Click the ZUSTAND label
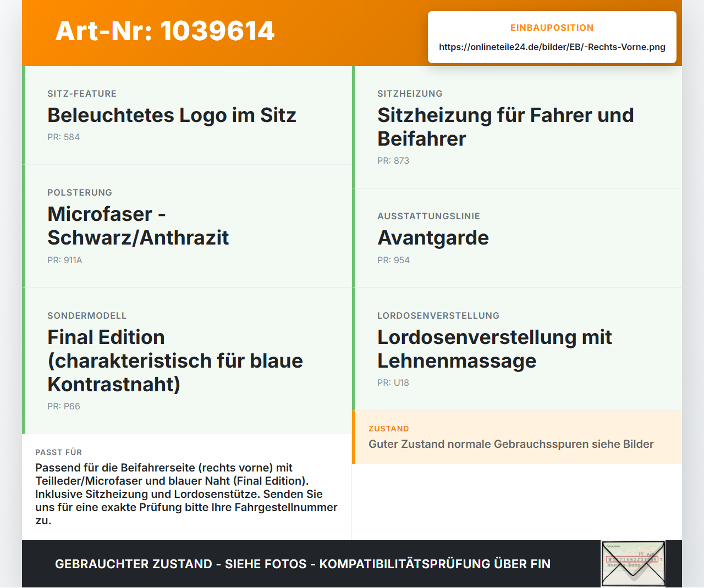The width and height of the screenshot is (704, 588). pos(389,429)
